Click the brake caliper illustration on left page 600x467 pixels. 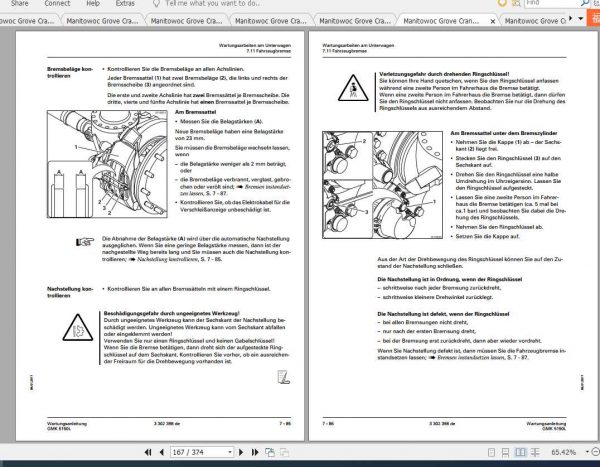click(107, 164)
